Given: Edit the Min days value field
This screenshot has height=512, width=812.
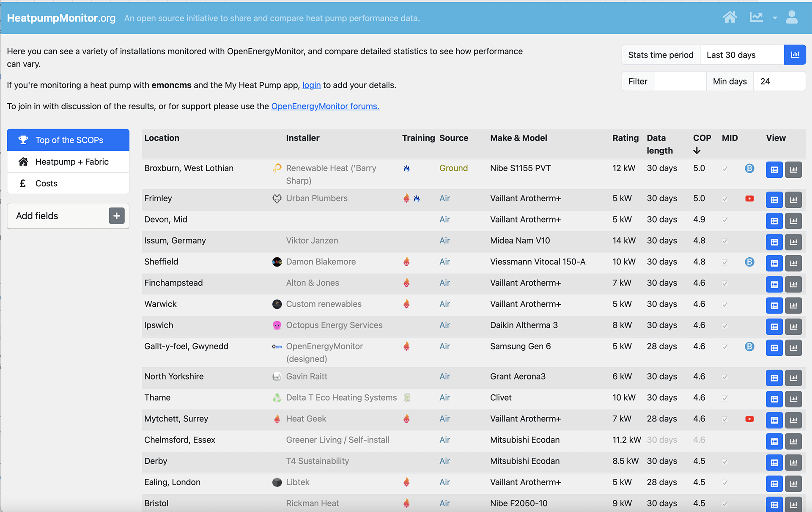Looking at the screenshot, I should pos(779,81).
